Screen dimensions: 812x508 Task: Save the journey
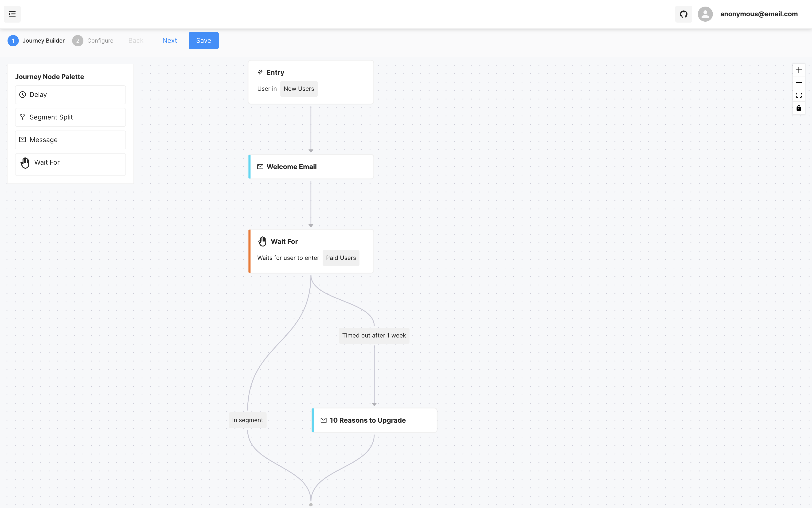(x=203, y=41)
